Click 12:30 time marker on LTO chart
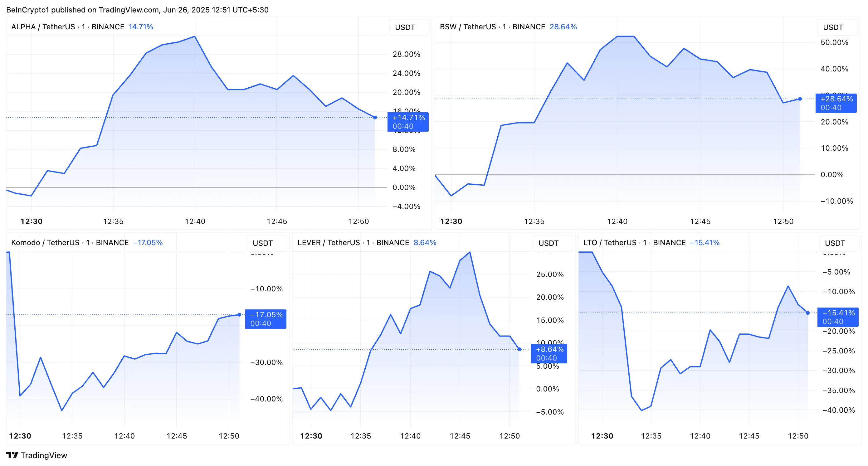Screen dimensions: 868x466 tap(602, 436)
